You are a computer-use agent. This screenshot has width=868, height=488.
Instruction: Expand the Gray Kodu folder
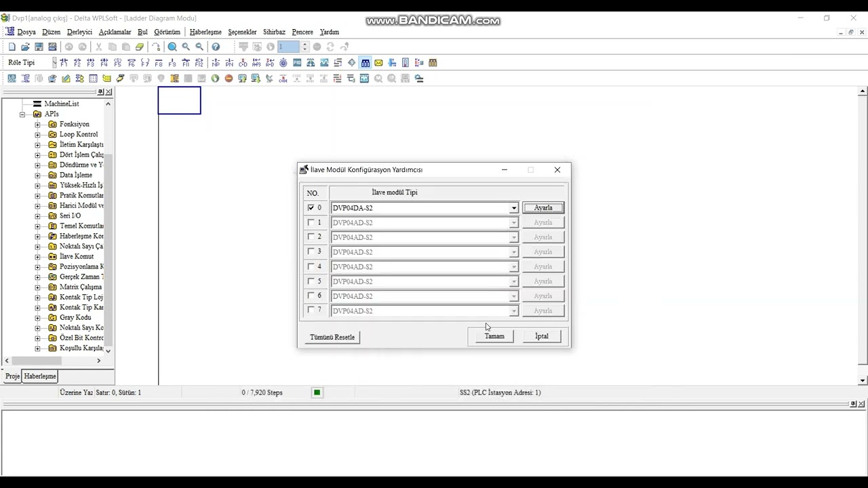click(37, 317)
